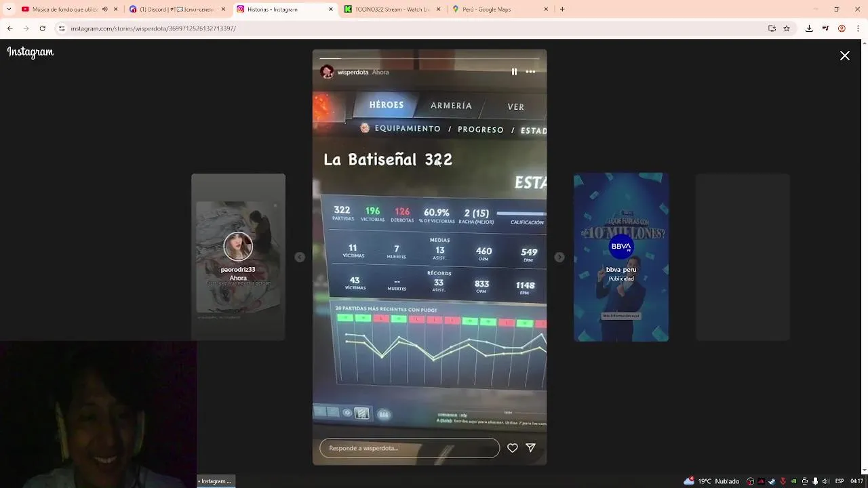This screenshot has height=488, width=868.
Task: Click the wisperdota profile avatar
Action: (327, 72)
